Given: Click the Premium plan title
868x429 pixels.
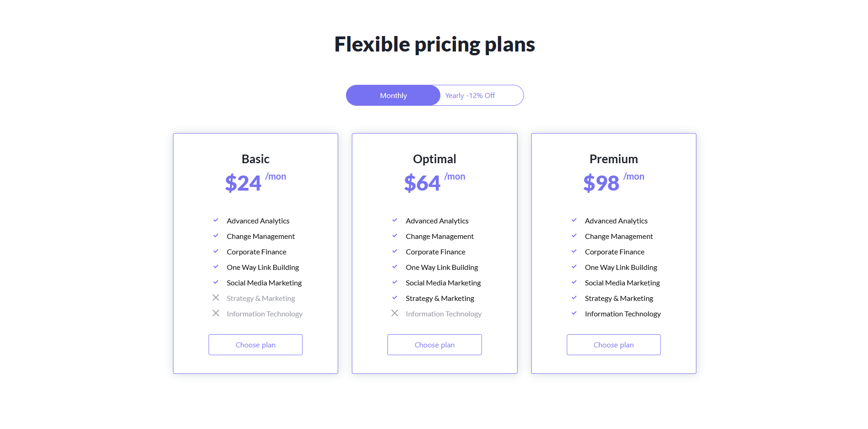Looking at the screenshot, I should [613, 159].
